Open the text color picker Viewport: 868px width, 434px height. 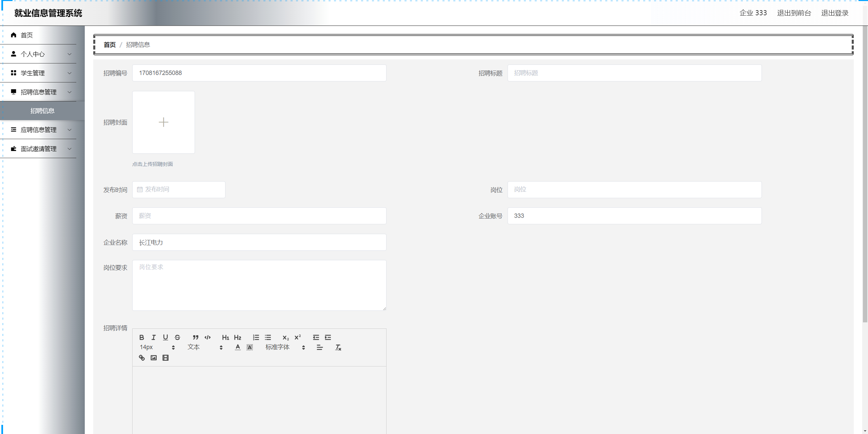pyautogui.click(x=238, y=347)
